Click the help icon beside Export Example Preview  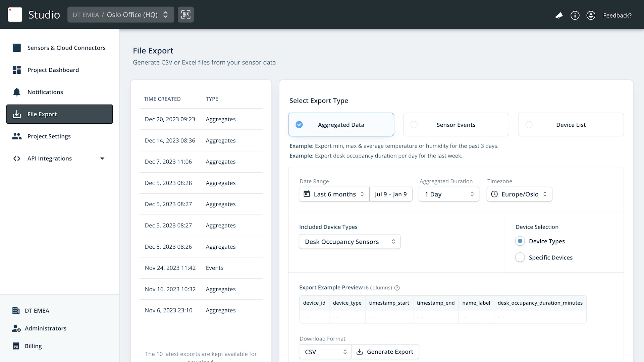397,288
